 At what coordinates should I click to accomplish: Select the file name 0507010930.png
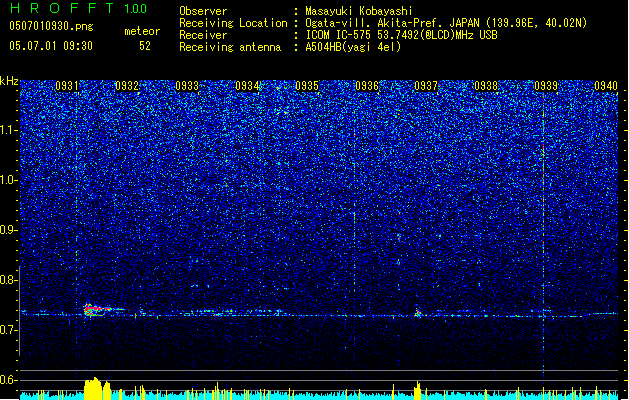pos(51,26)
